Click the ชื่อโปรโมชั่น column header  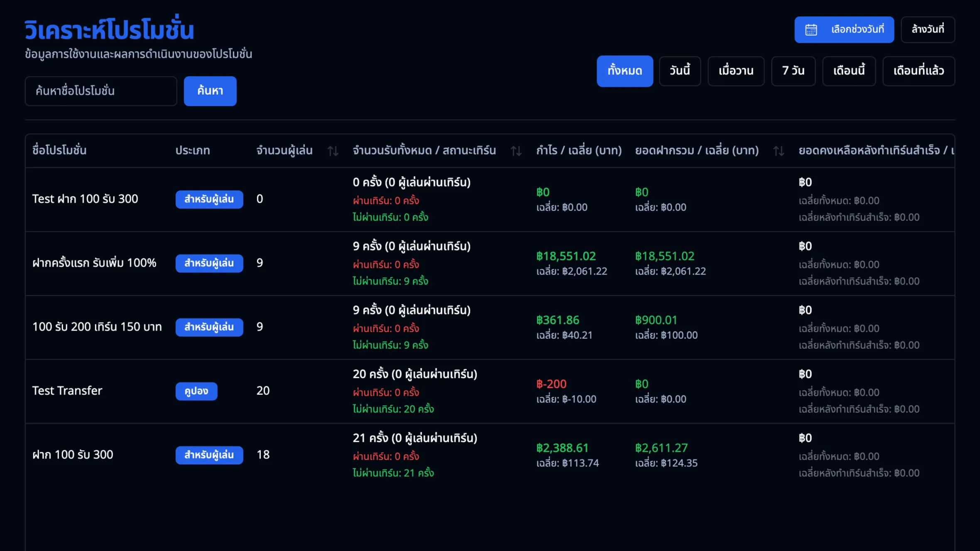point(59,150)
